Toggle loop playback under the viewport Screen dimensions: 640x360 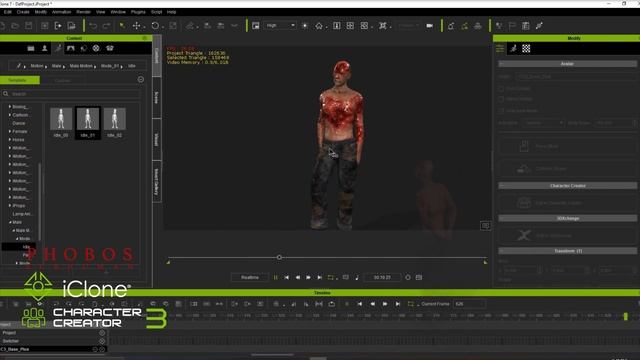[x=331, y=278]
